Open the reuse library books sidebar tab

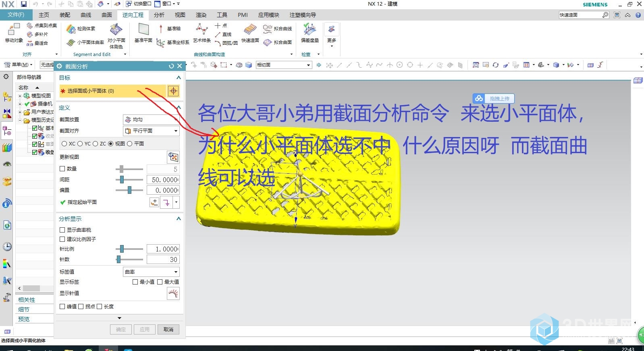[x=7, y=148]
